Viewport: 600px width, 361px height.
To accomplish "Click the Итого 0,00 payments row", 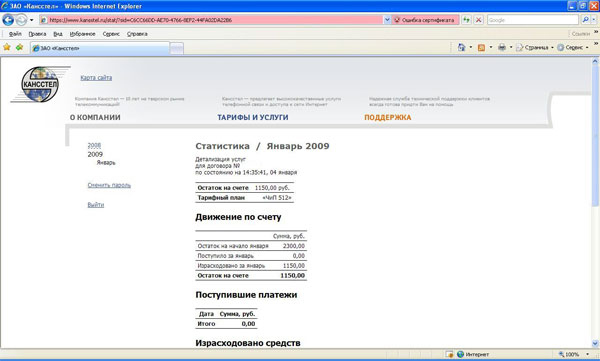I will point(226,324).
